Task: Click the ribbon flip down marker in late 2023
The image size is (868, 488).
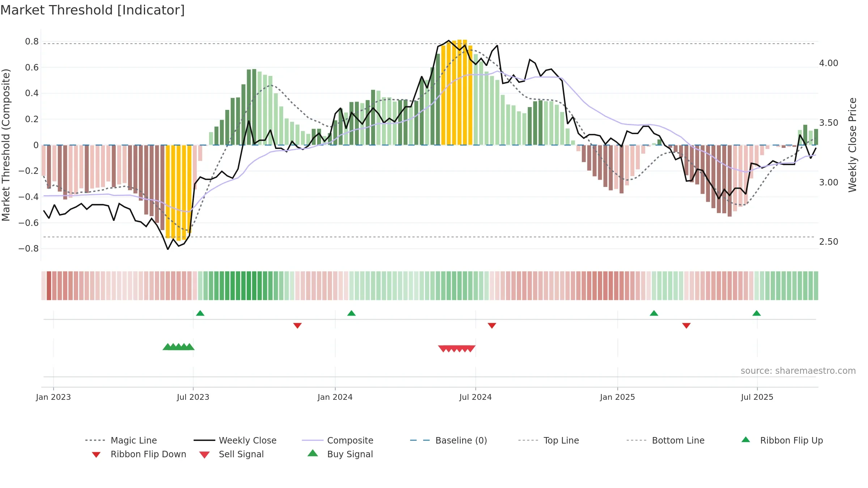Action: click(x=297, y=326)
